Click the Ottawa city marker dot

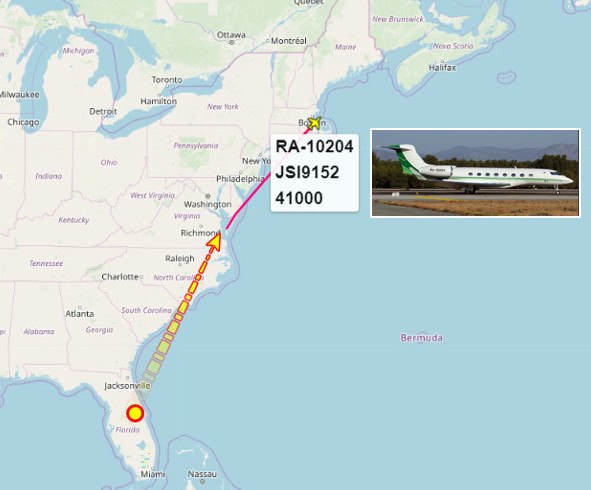[x=232, y=42]
